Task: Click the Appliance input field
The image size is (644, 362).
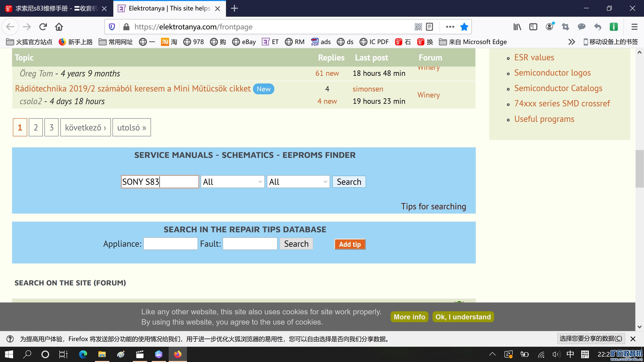Action: 170,244
